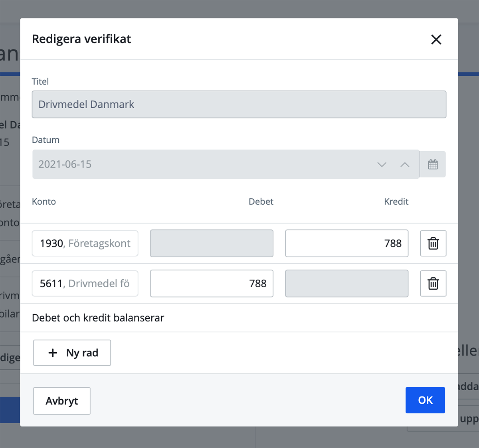Open the 5611 Drivmedel account selector

click(x=85, y=284)
